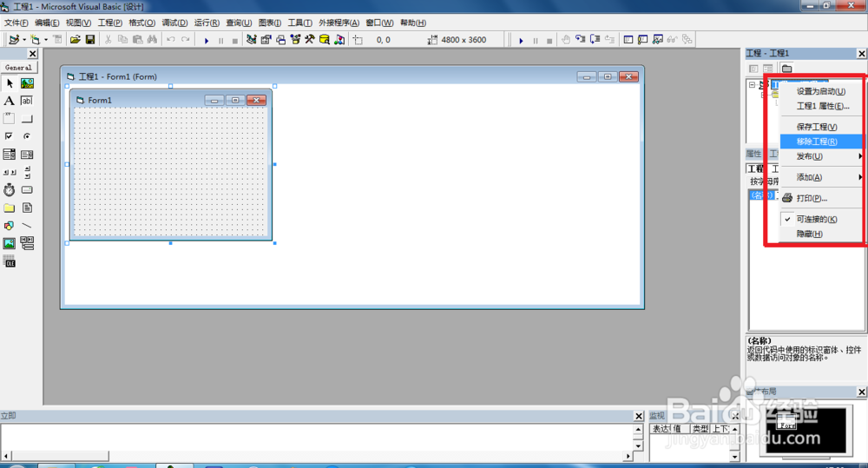Screen dimensions: 868x468
Task: Click the Save Project floppy icon
Action: pyautogui.click(x=89, y=39)
